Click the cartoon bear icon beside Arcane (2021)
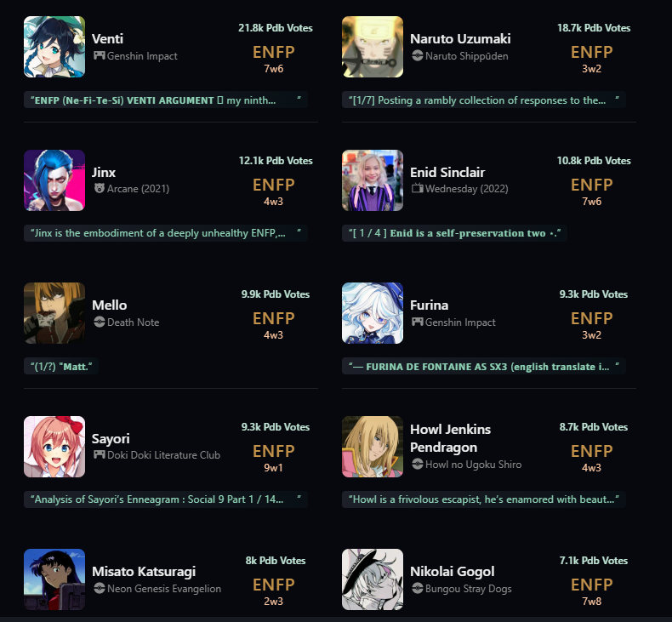This screenshot has width=672, height=622. [x=100, y=188]
